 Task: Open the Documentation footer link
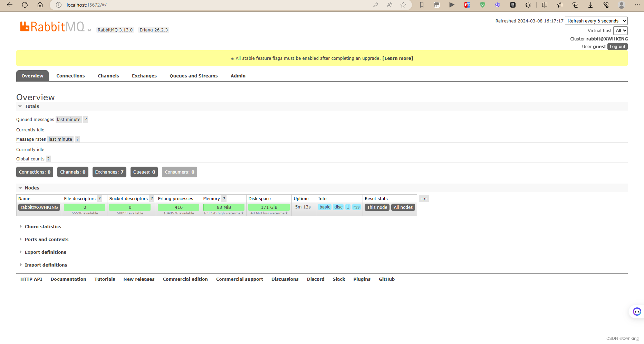68,279
